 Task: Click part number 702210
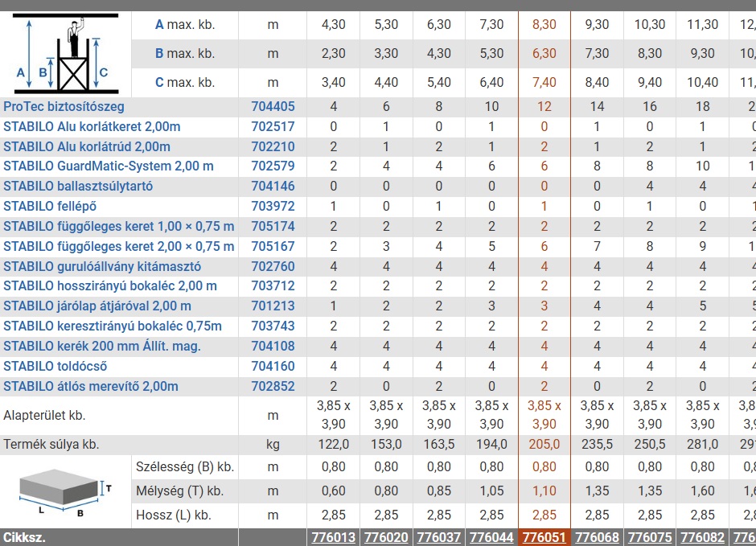[x=273, y=146]
